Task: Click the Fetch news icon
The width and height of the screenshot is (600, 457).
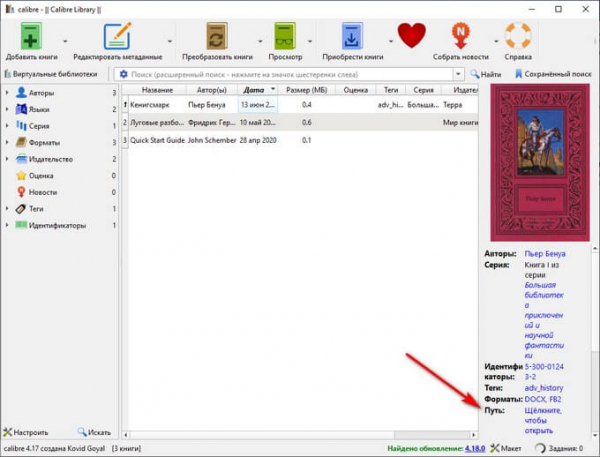Action: click(461, 36)
